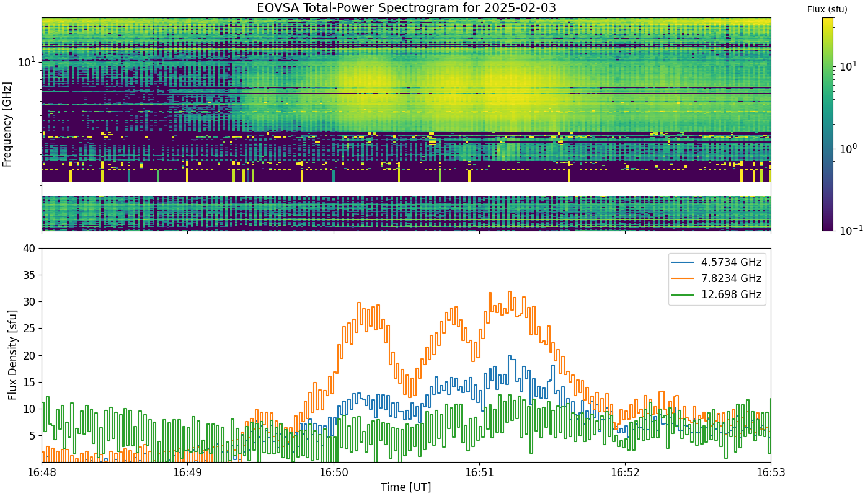This screenshot has width=868, height=496.
Task: Click the 16:52 time tick label
Action: [625, 472]
